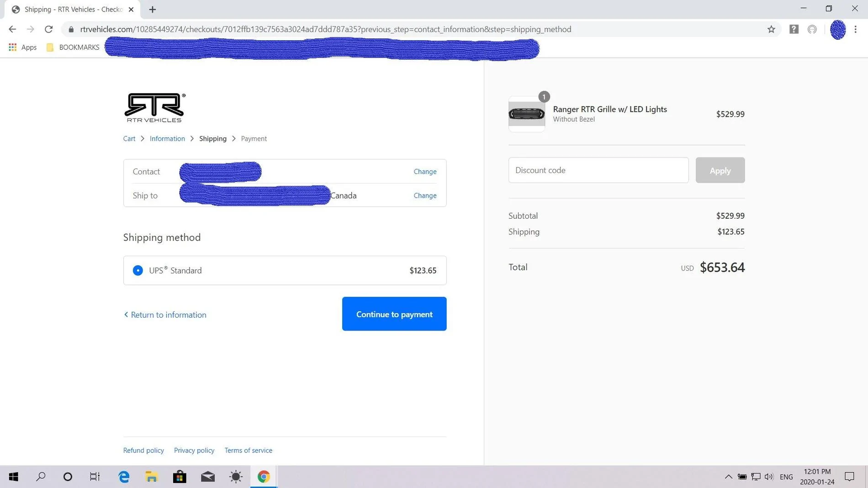Bookmark this page with the star icon
The width and height of the screenshot is (868, 488).
point(771,29)
